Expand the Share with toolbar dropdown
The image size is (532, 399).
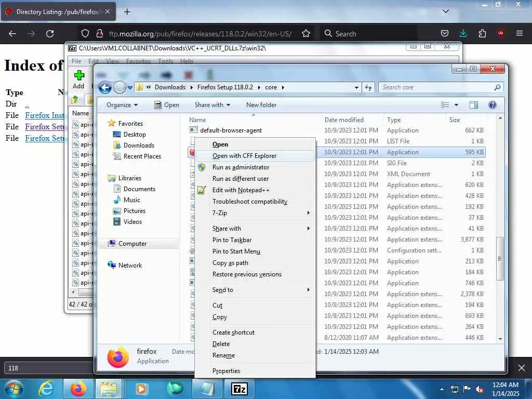(212, 105)
